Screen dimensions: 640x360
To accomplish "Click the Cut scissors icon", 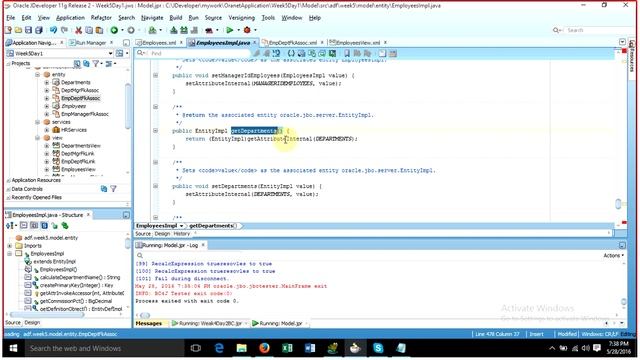I will coord(78,30).
